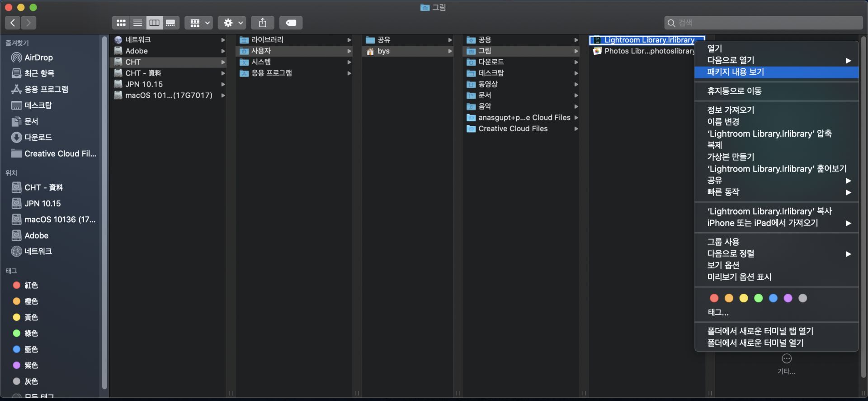Expand the 음악 folder arrow
Image resolution: width=868 pixels, height=401 pixels.
point(576,106)
